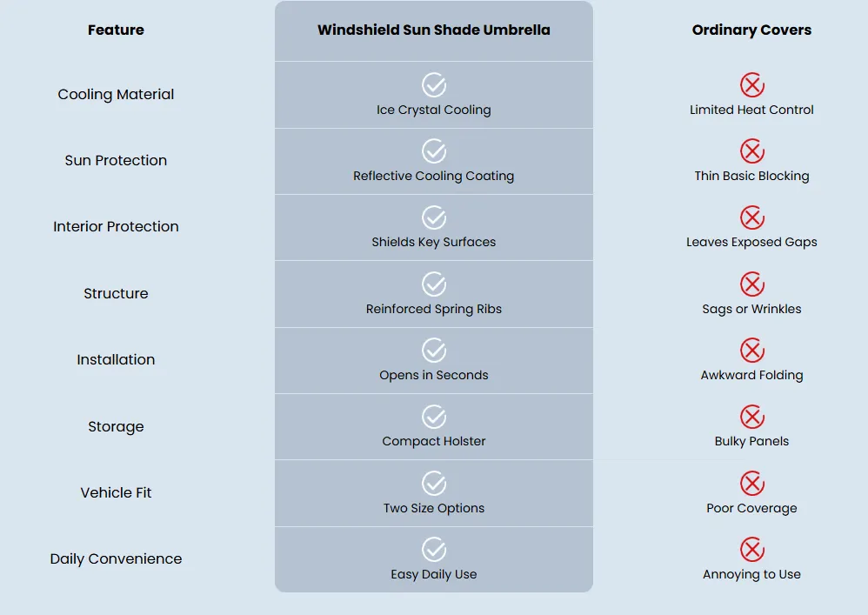Click the Easy Daily Use text
868x615 pixels.
click(434, 575)
